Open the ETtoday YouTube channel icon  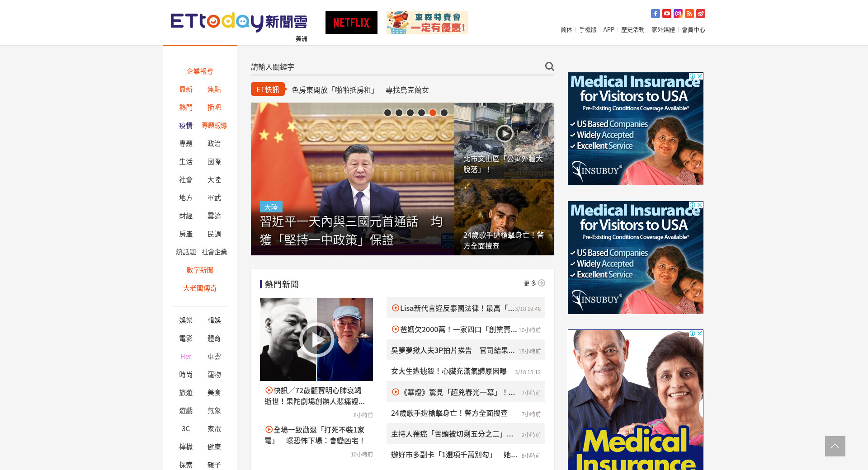(667, 14)
